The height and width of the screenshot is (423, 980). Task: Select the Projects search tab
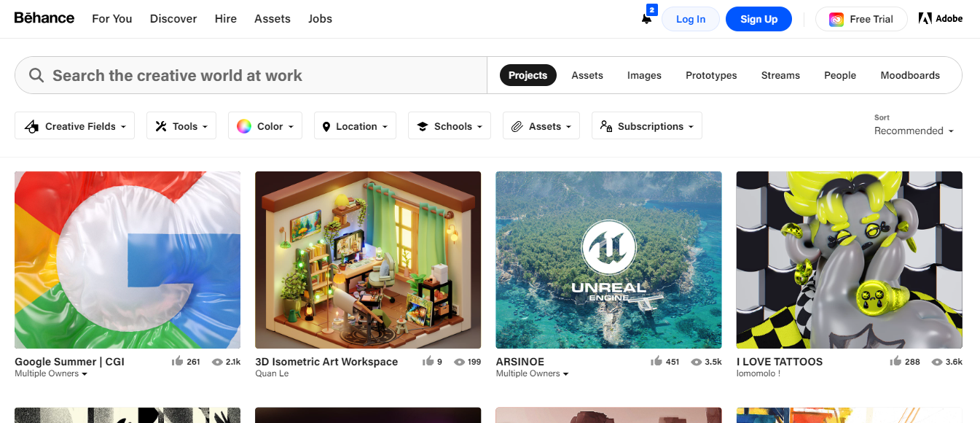click(528, 75)
